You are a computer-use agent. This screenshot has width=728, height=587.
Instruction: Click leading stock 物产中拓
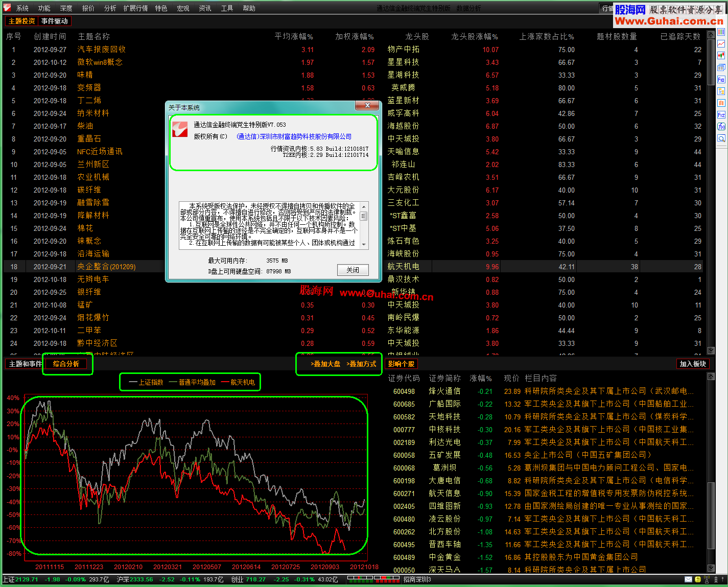pyautogui.click(x=403, y=50)
